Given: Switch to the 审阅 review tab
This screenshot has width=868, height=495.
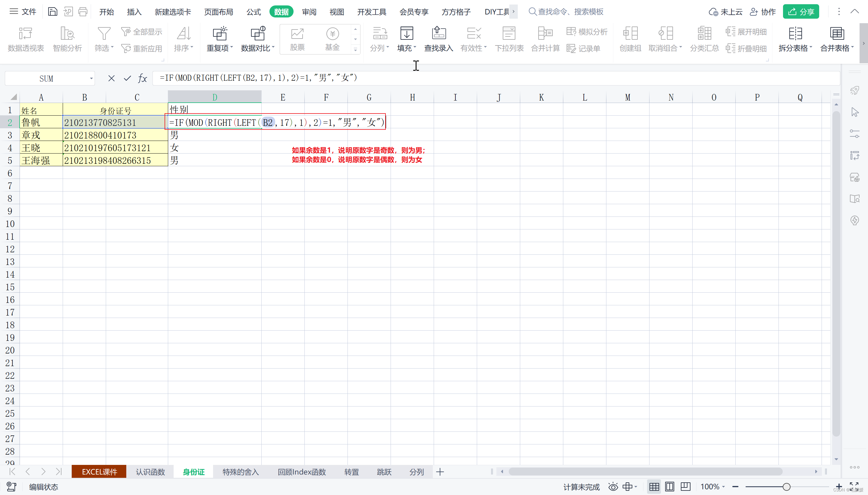Looking at the screenshot, I should [x=309, y=12].
